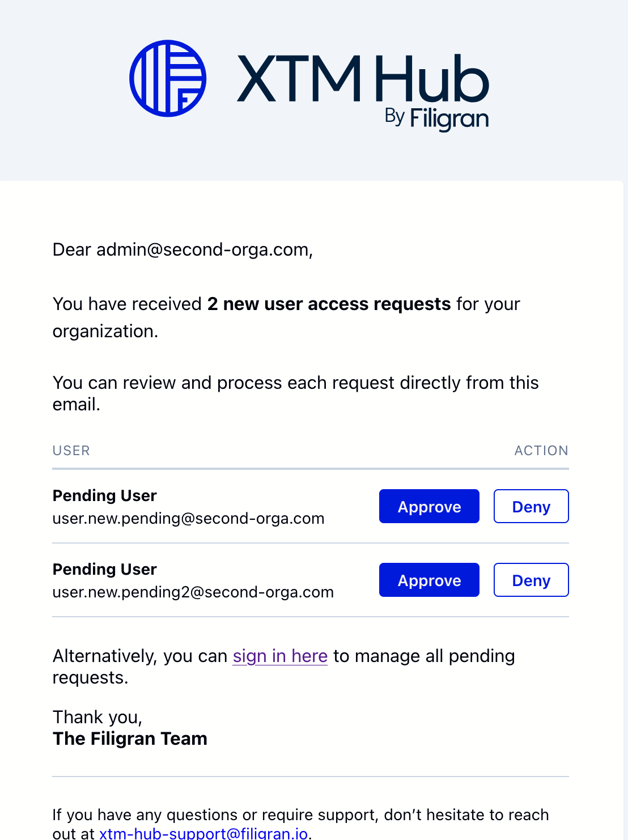
Task: Click the 'Thank you,' closing line
Action: pyautogui.click(x=97, y=717)
